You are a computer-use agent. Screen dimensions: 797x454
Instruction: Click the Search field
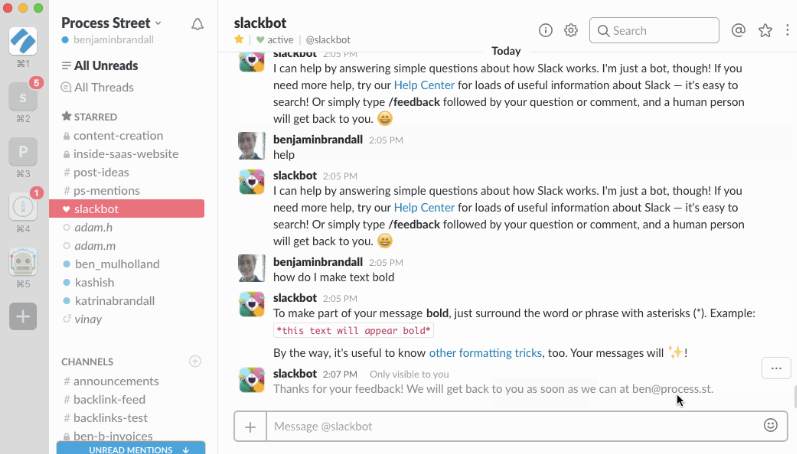(654, 31)
